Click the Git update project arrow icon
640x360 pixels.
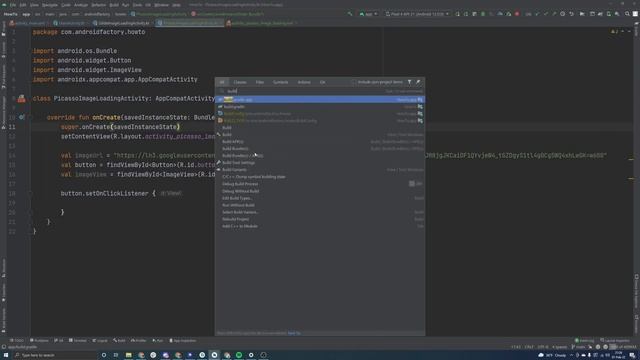click(x=537, y=14)
